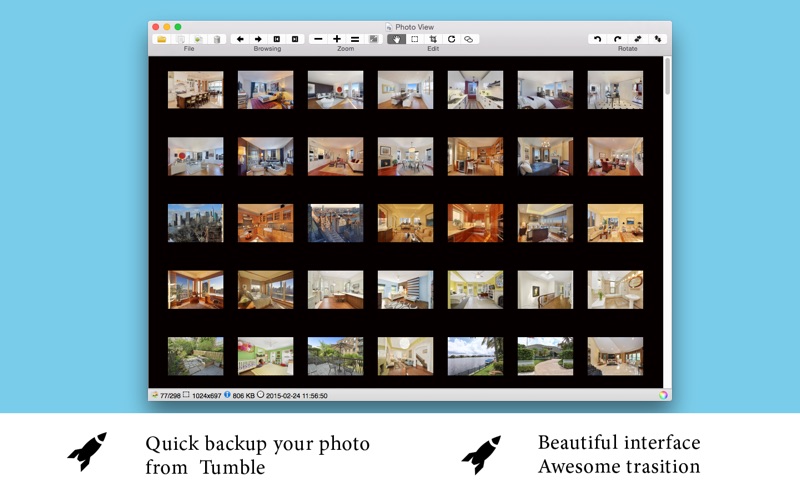Zoom in with the plus button
Screen dimensions: 800x500
click(337, 39)
